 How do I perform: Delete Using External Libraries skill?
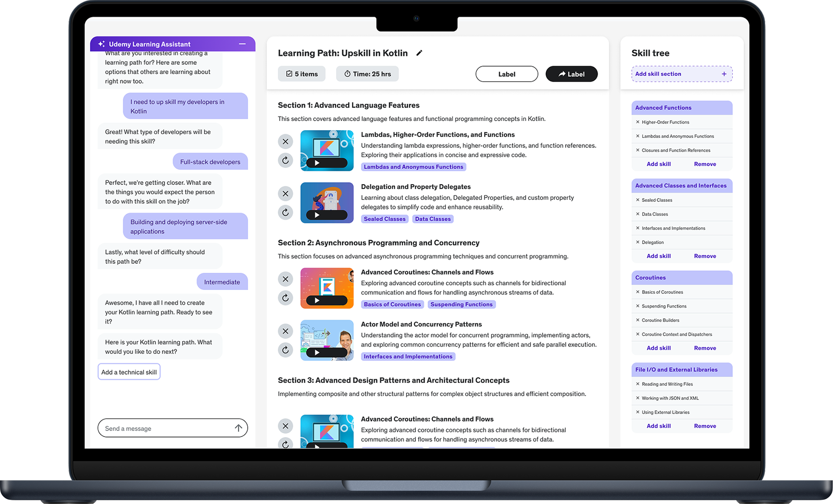(x=638, y=412)
